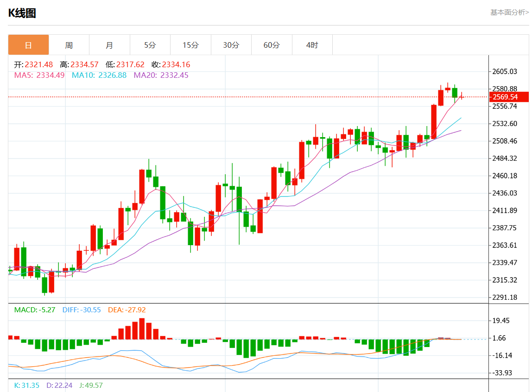
Task: Click the 2605.03 price axis label
Action: [x=505, y=71]
